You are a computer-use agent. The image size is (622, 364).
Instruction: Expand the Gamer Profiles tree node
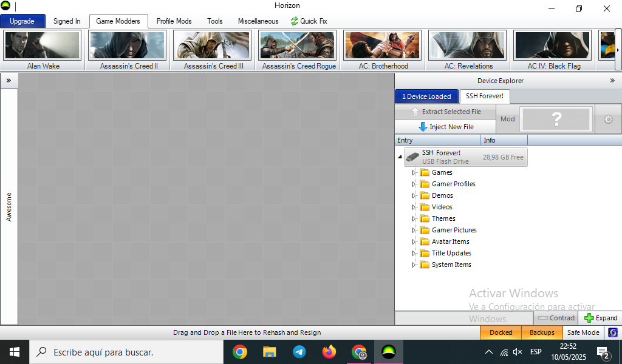click(413, 184)
